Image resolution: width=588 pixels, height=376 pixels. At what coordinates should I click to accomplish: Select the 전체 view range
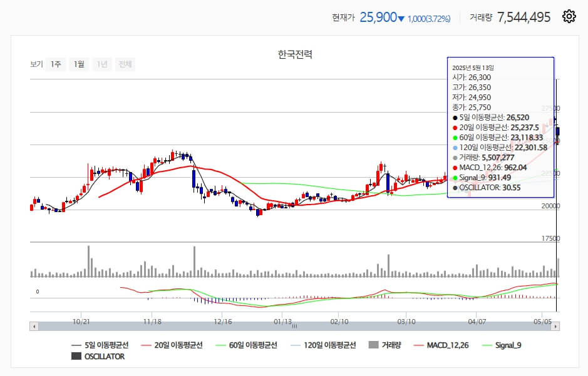point(125,64)
